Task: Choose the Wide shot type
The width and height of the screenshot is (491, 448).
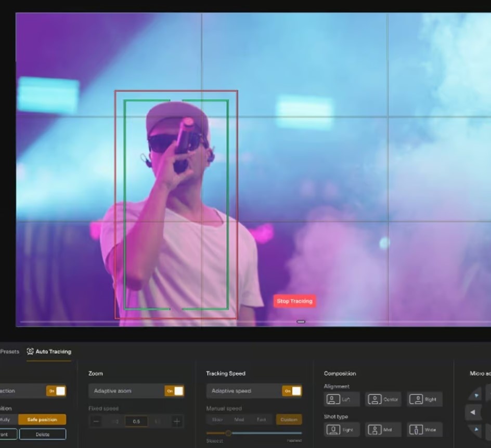Action: (424, 430)
